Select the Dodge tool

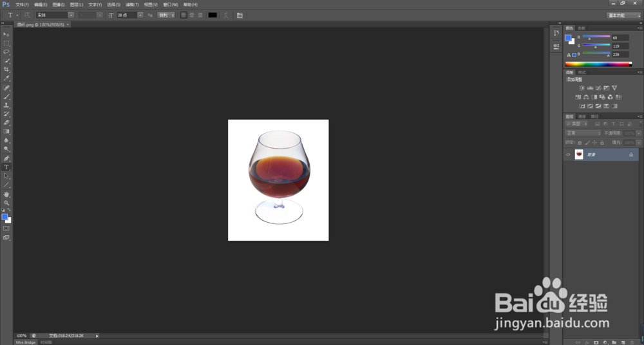[x=6, y=149]
